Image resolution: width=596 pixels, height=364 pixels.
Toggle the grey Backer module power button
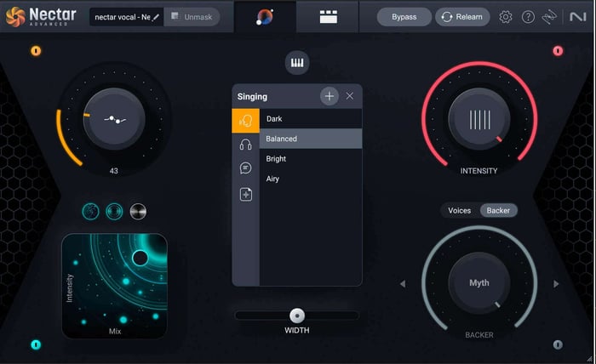click(558, 344)
